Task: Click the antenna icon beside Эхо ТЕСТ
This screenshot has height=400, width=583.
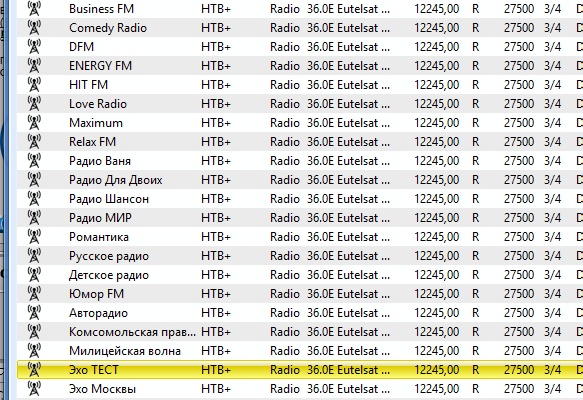Action: point(34,370)
